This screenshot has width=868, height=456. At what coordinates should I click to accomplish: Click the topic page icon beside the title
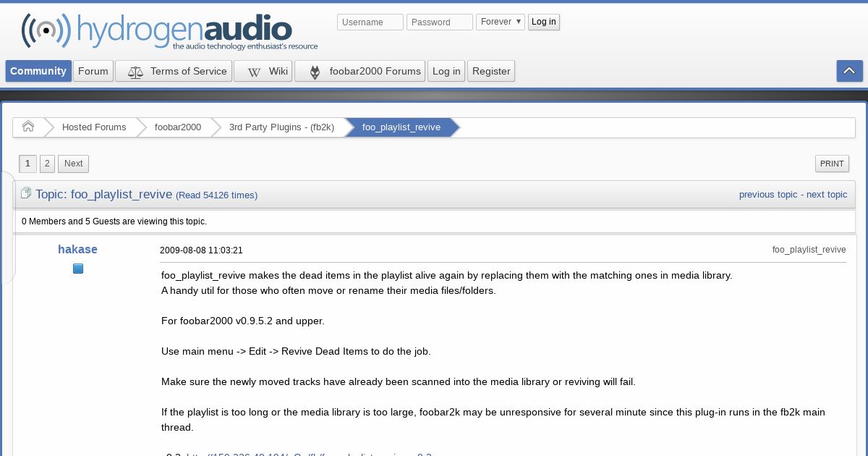point(26,193)
